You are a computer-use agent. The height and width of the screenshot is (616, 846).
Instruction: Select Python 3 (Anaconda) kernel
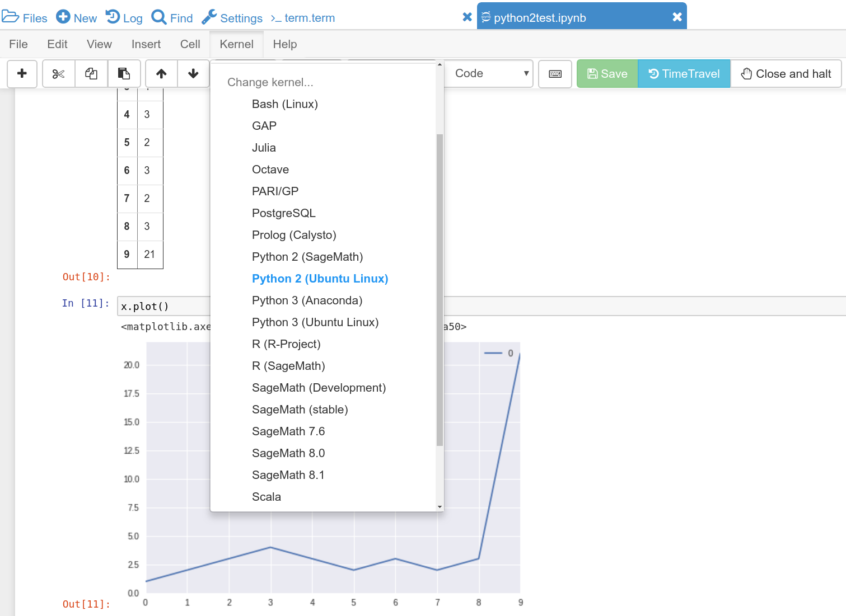click(307, 300)
